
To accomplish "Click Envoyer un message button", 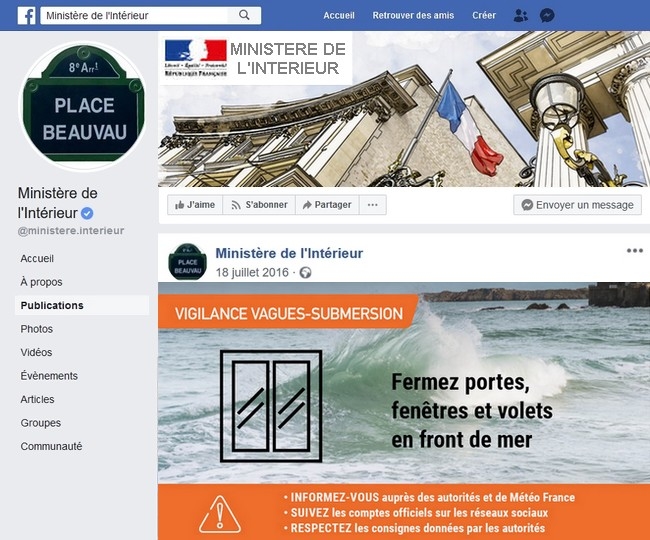I will [x=577, y=205].
